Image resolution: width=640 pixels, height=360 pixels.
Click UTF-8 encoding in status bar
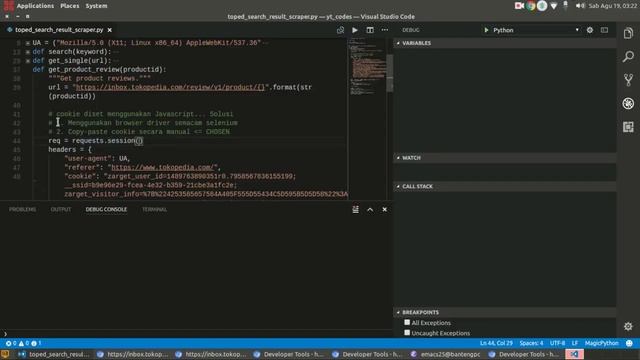pos(558,343)
